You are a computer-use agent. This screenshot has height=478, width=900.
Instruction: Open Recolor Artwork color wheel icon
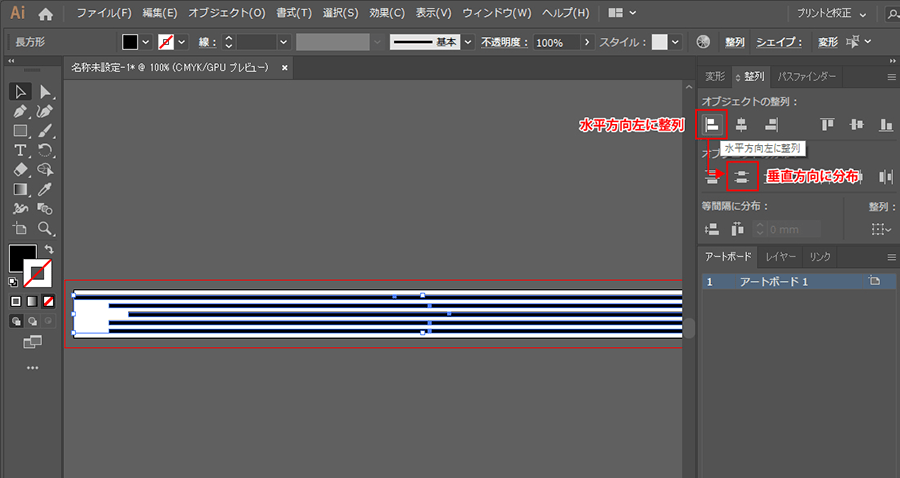pyautogui.click(x=703, y=42)
